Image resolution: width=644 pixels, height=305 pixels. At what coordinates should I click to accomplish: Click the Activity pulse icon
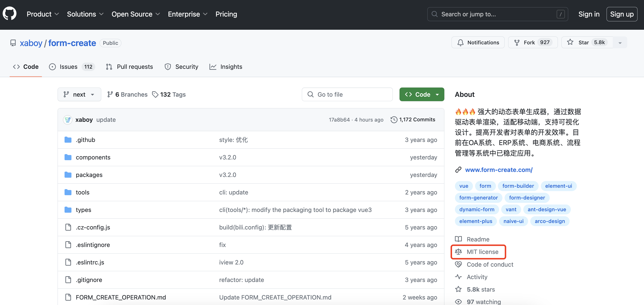[x=459, y=277]
